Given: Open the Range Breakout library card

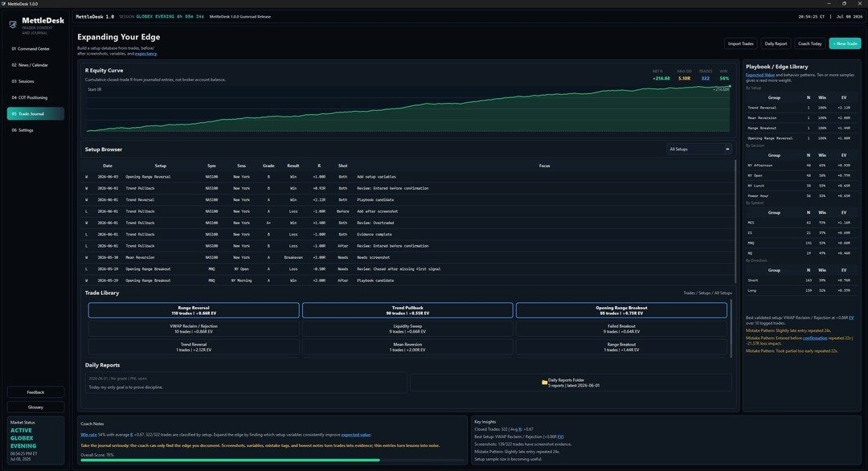Looking at the screenshot, I should pyautogui.click(x=621, y=347).
